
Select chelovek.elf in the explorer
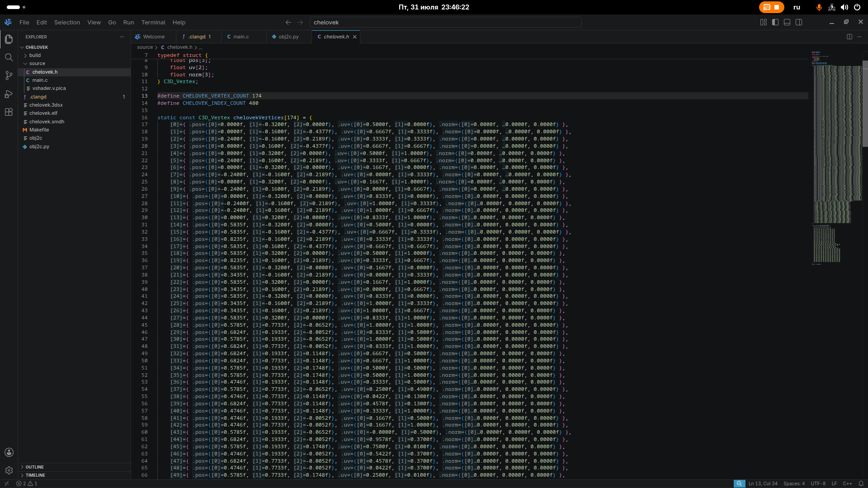click(x=74, y=113)
